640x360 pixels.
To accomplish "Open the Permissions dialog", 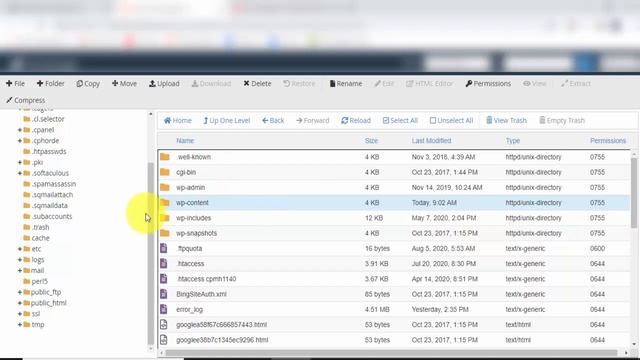I will pos(488,84).
